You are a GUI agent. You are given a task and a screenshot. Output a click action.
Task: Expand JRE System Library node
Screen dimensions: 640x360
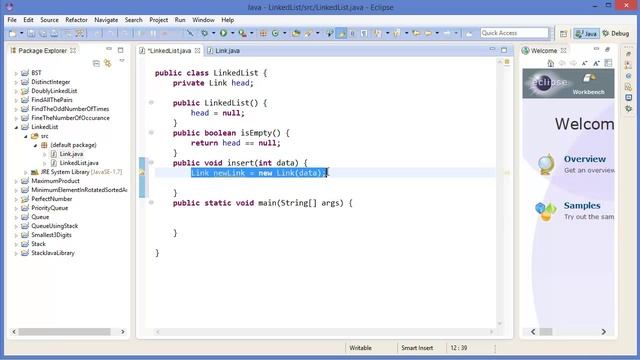pyautogui.click(x=25, y=172)
